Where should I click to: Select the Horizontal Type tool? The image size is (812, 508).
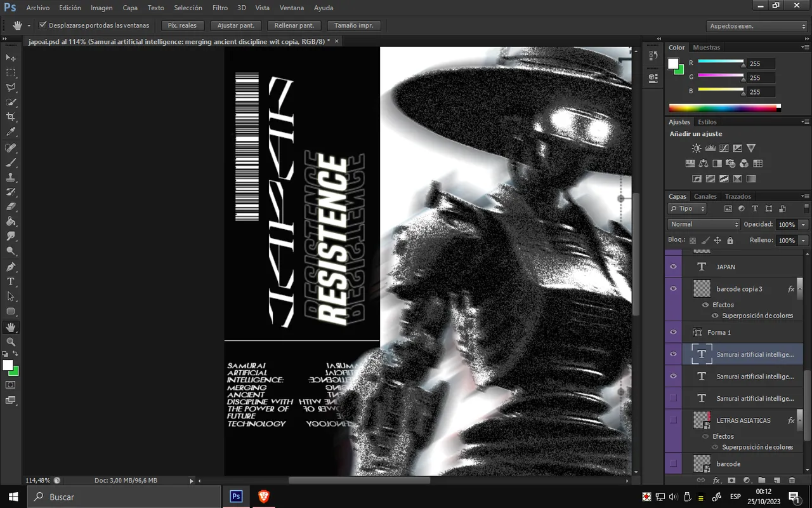coord(11,281)
